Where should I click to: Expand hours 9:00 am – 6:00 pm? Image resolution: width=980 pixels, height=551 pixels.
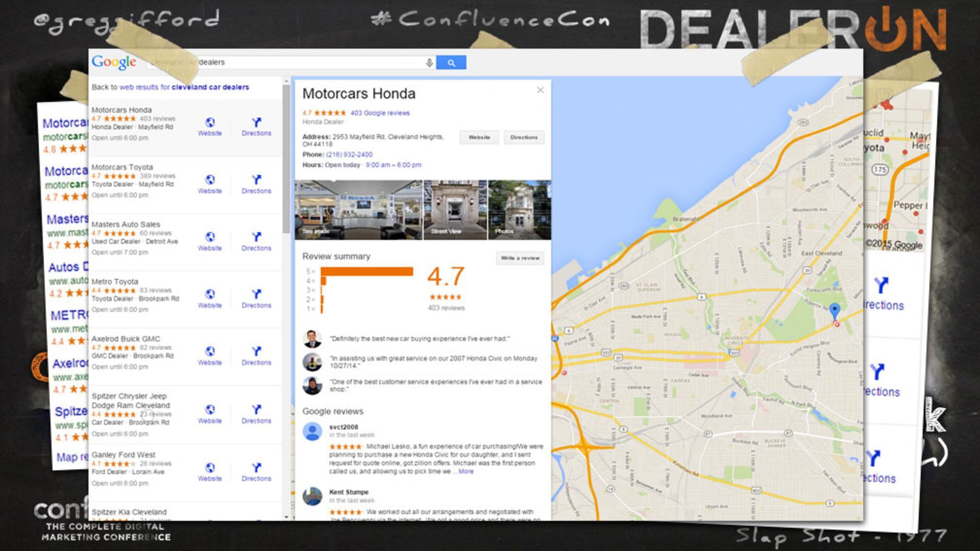(x=393, y=165)
